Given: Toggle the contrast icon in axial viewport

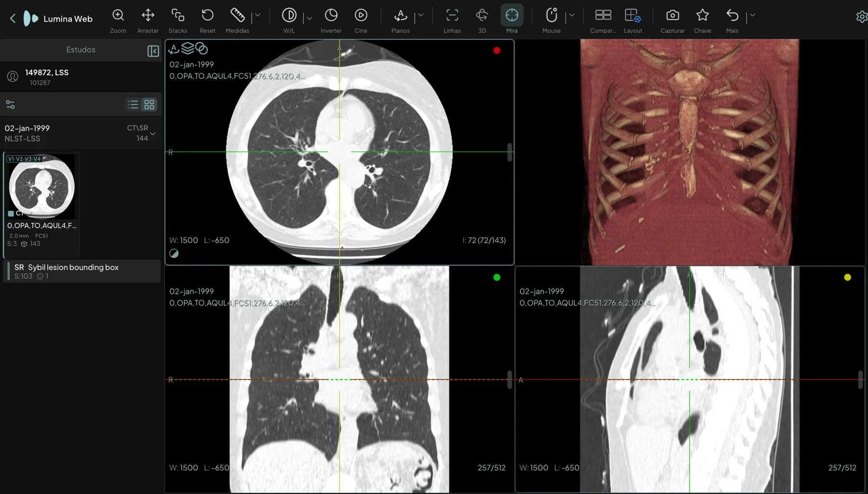Looking at the screenshot, I should 174,254.
